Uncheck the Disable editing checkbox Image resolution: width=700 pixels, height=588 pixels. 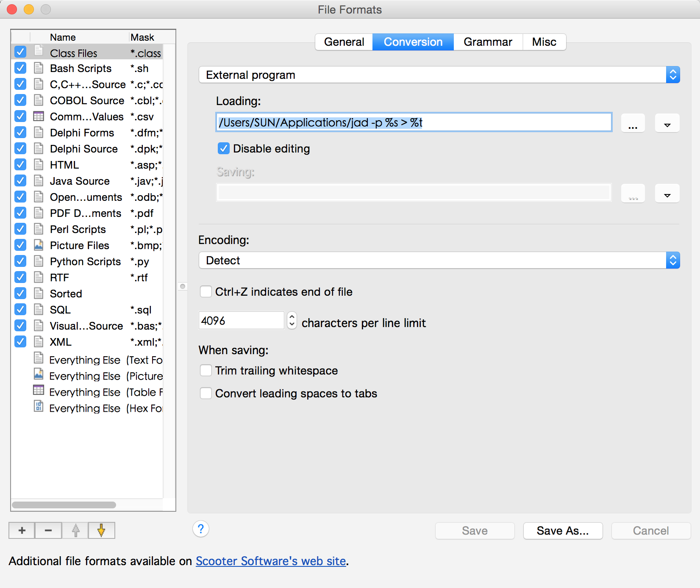point(223,149)
